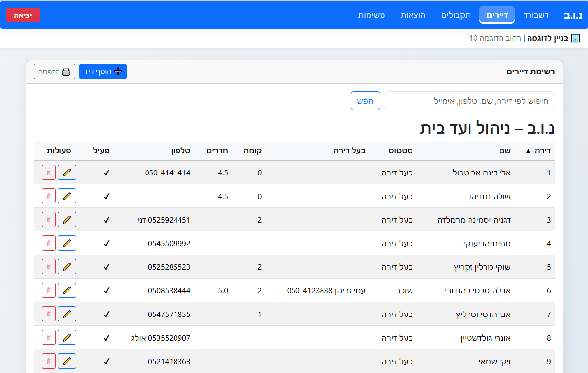Image resolution: width=588 pixels, height=373 pixels.
Task: Delete tenant שולה נתניהו via trash icon
Action: click(48, 196)
